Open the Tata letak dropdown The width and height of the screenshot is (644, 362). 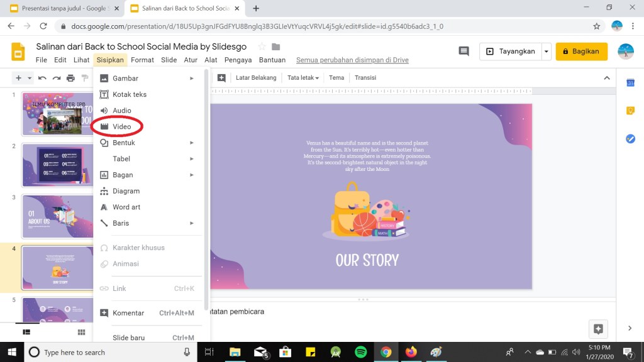pyautogui.click(x=303, y=78)
